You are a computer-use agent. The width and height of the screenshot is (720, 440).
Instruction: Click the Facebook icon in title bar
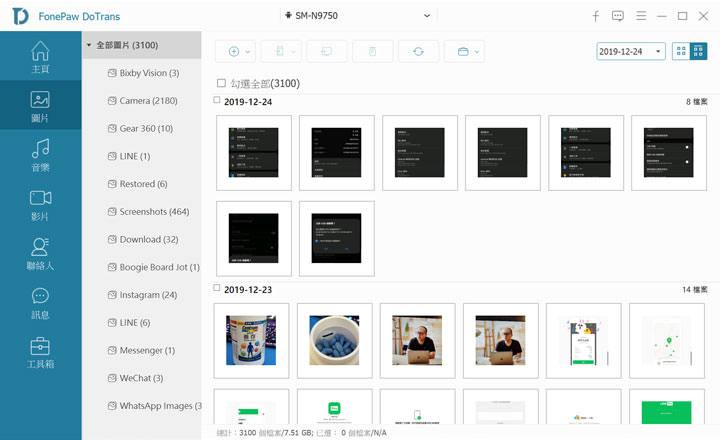(596, 16)
